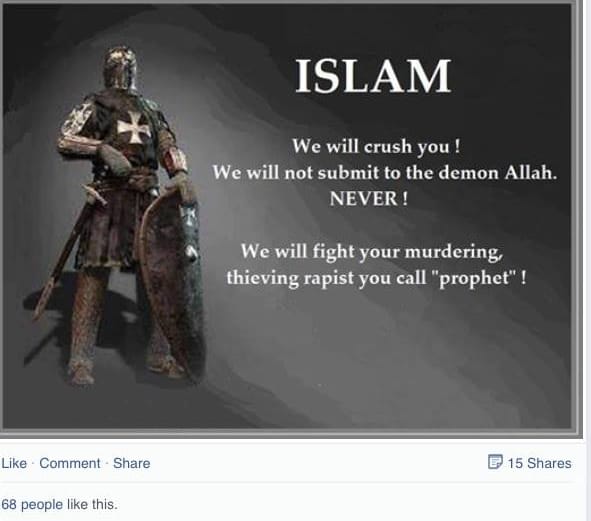Click the gray frame border right of image

pos(577,216)
